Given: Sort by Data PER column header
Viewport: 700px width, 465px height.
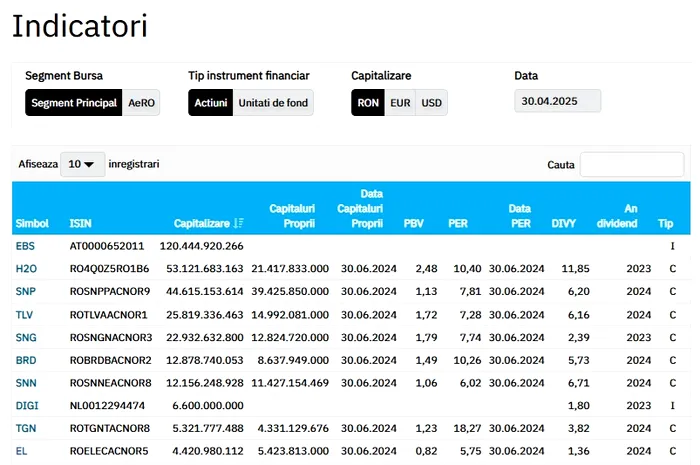Looking at the screenshot, I should click(x=520, y=216).
